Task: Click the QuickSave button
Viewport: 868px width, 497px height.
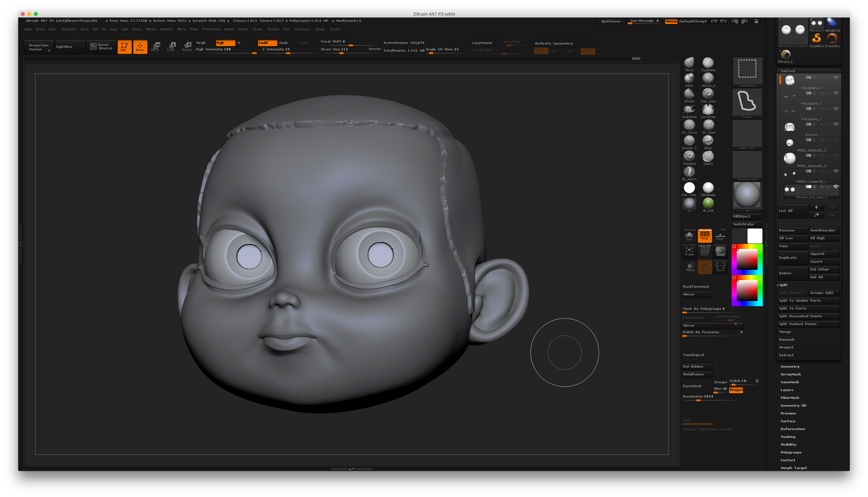Action: (x=610, y=21)
